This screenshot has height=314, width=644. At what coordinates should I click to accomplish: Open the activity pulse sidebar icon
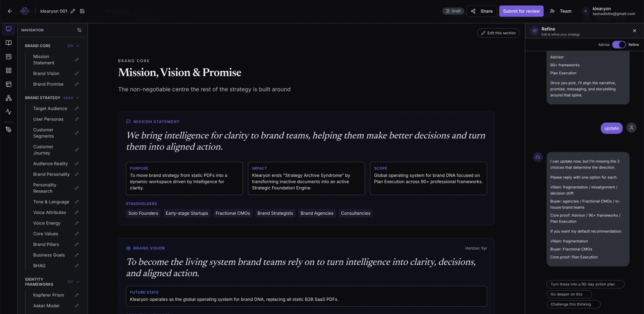(9, 112)
